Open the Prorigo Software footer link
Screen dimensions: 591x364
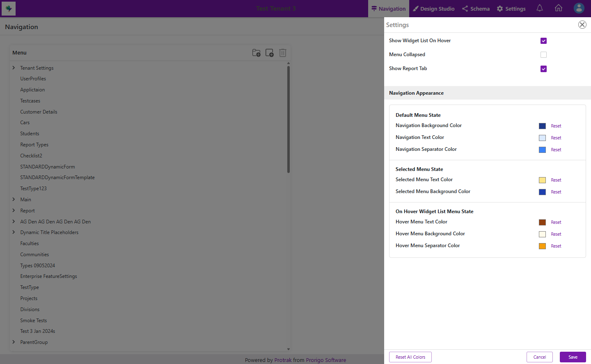[x=326, y=360]
